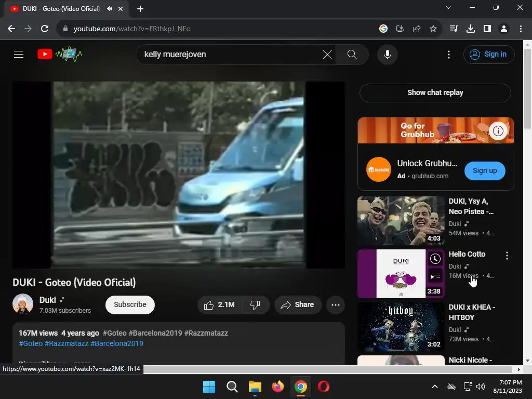This screenshot has height=399, width=532.
Task: Open Duki channel name link
Action: click(x=47, y=300)
